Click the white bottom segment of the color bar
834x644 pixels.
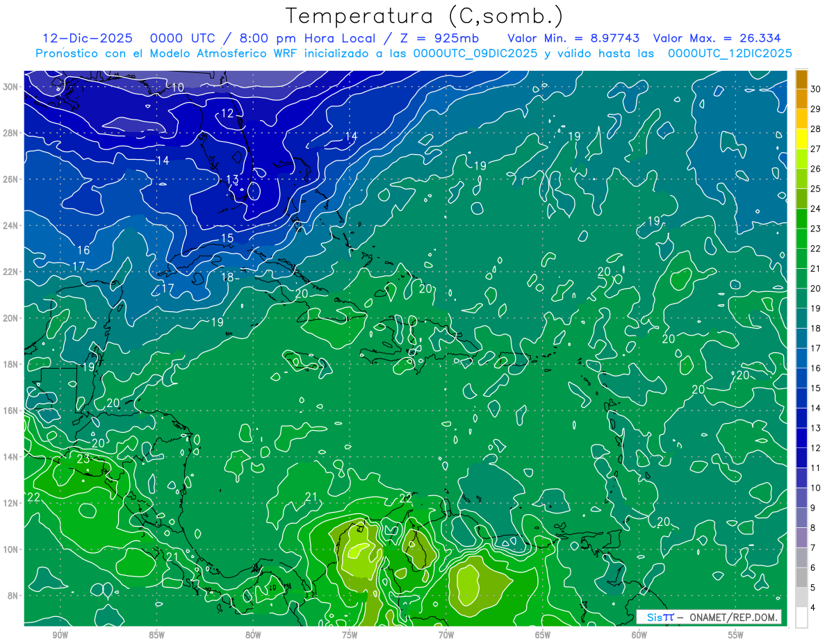click(801, 618)
